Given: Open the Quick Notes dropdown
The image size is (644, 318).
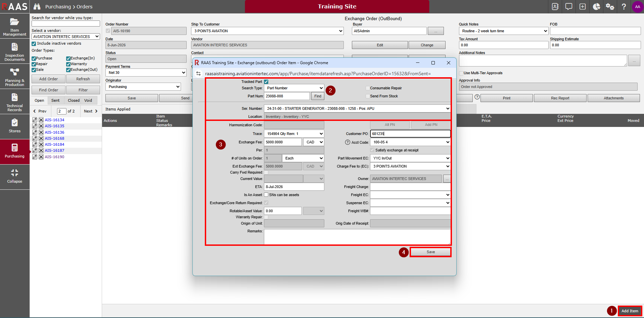Looking at the screenshot, I should click(x=503, y=31).
